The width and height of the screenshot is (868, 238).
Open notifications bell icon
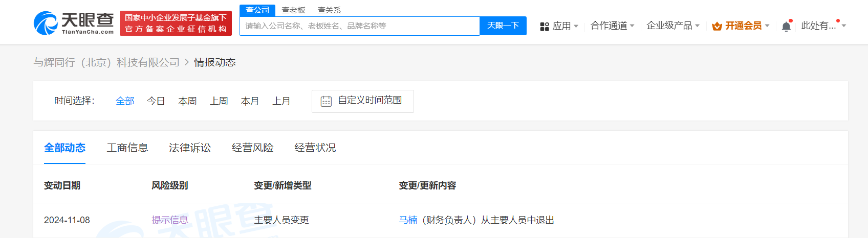[x=787, y=26]
